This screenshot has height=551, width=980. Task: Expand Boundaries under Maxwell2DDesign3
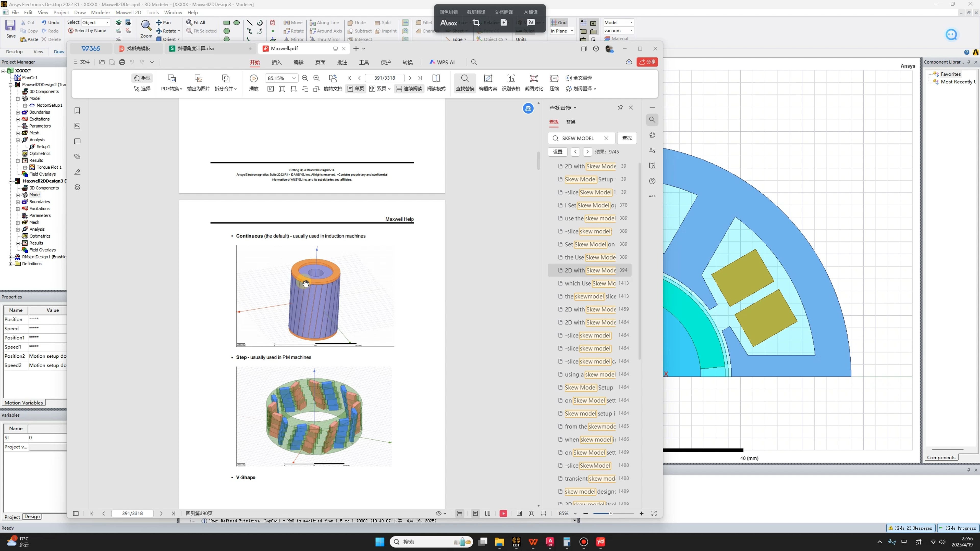18,202
